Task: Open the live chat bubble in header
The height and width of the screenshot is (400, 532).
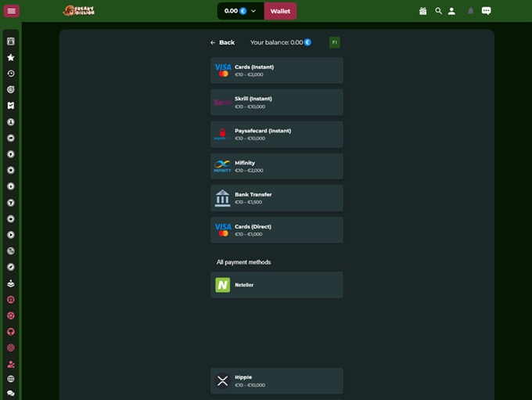Action: pyautogui.click(x=486, y=11)
